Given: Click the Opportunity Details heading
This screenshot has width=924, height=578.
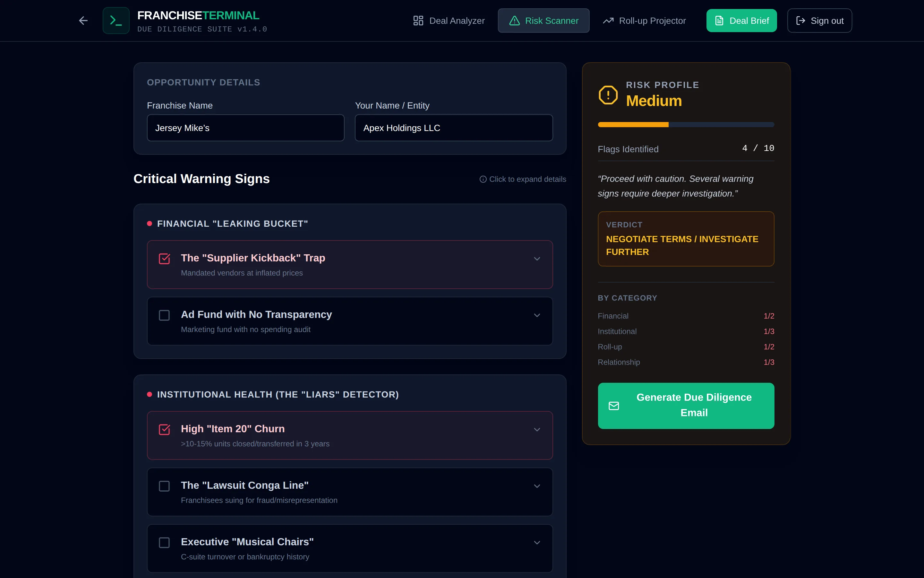Looking at the screenshot, I should click(203, 83).
